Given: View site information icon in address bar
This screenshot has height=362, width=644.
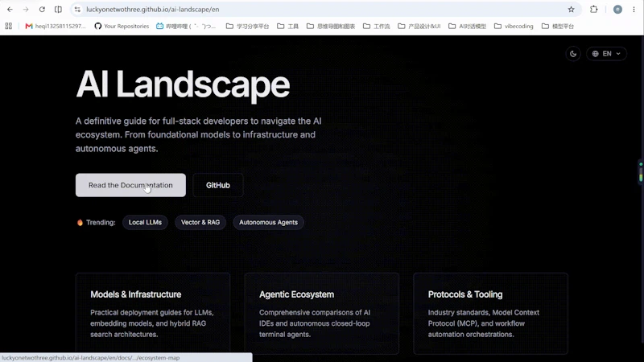Looking at the screenshot, I should [77, 9].
